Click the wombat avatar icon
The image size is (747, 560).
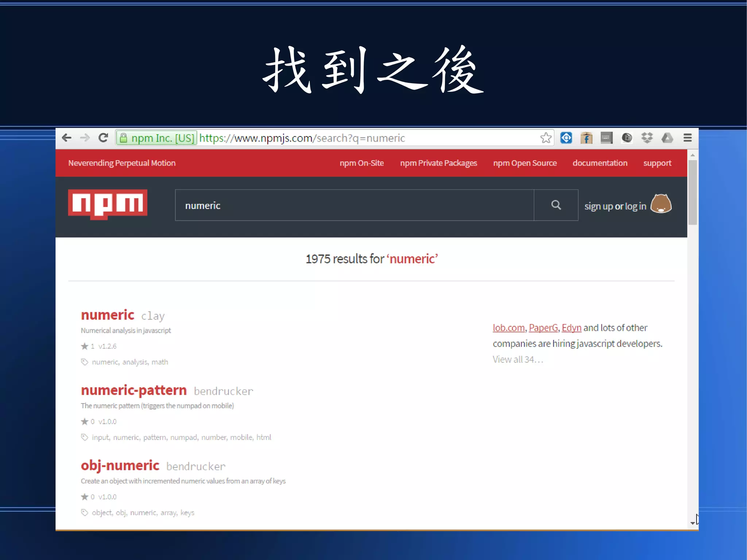click(x=661, y=204)
